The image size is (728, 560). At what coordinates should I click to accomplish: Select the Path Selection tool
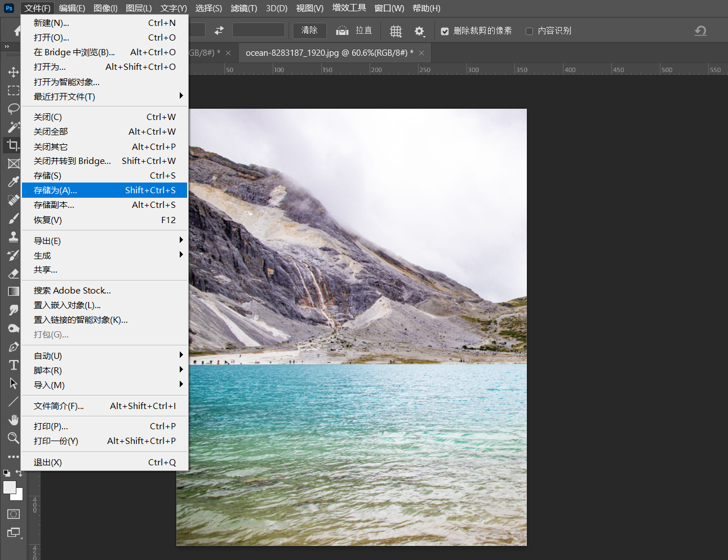[x=14, y=383]
